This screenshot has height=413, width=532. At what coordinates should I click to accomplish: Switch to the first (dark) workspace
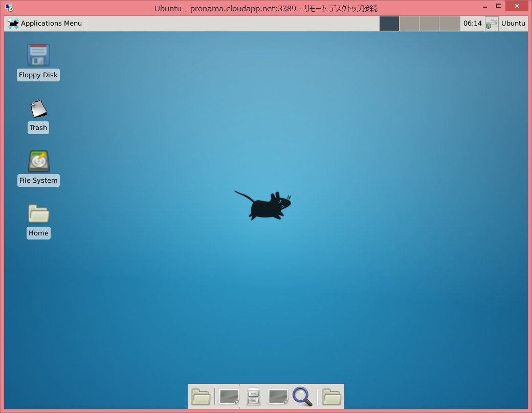click(x=389, y=24)
